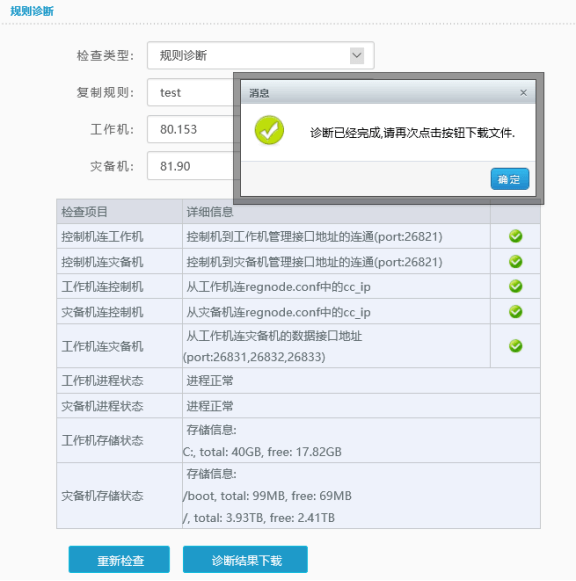
Task: Click the 检查项目 column header
Action: pyautogui.click(x=119, y=212)
